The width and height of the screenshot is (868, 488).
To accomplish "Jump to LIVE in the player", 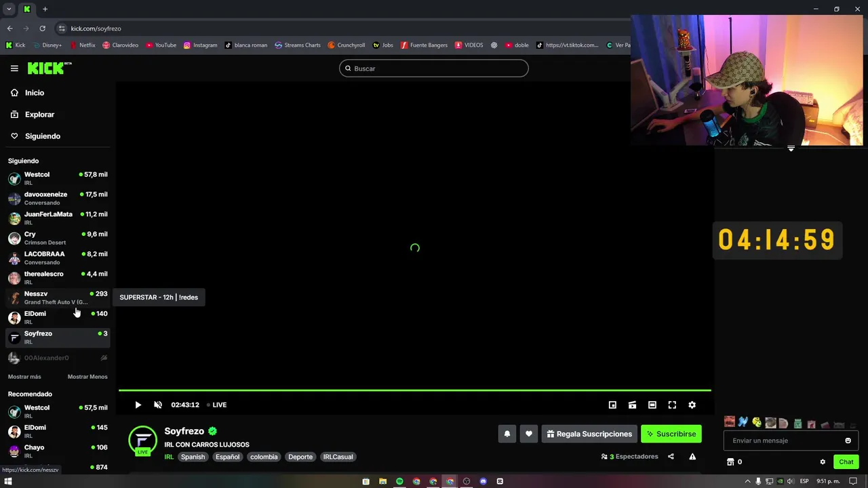I will (x=216, y=405).
